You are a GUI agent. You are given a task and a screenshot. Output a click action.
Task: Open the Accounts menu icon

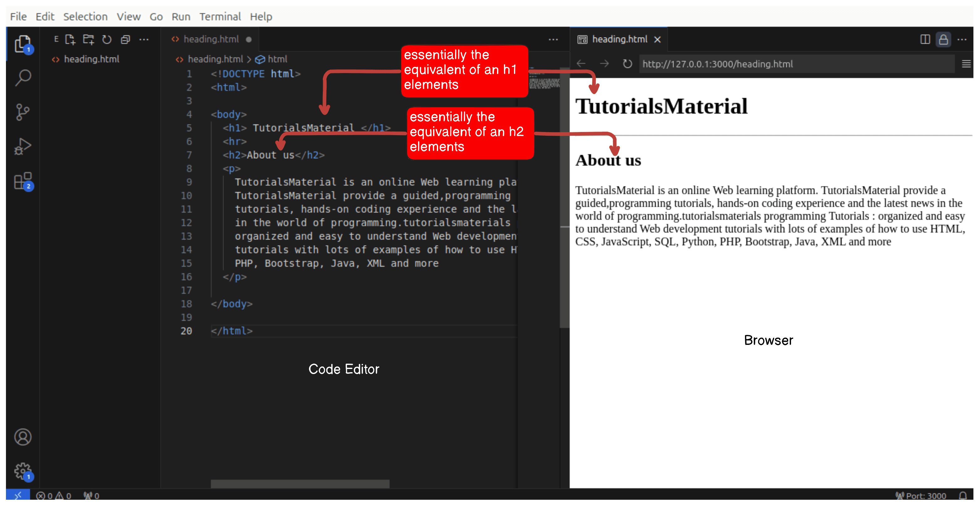point(23,437)
